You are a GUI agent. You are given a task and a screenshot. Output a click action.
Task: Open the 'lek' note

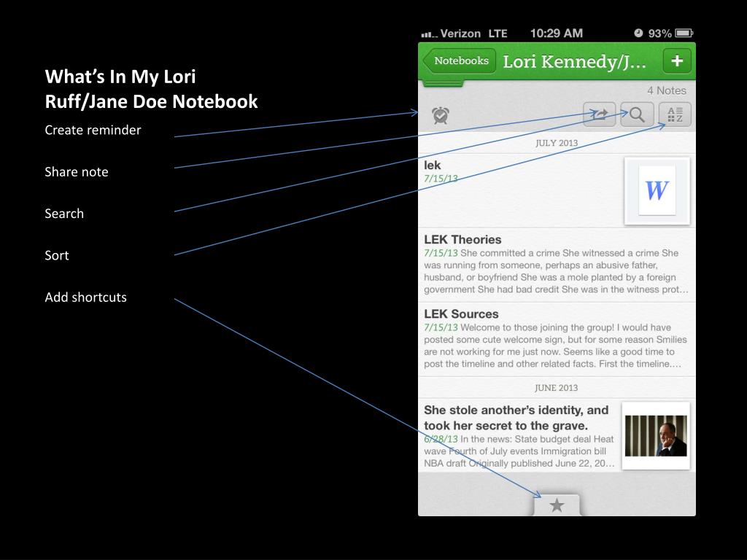coord(557,190)
